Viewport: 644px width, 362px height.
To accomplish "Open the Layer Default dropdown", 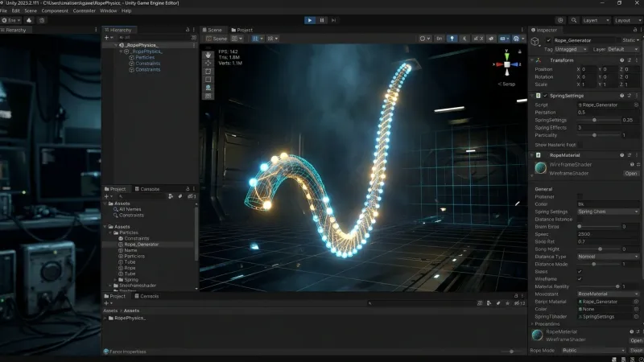I will (622, 49).
